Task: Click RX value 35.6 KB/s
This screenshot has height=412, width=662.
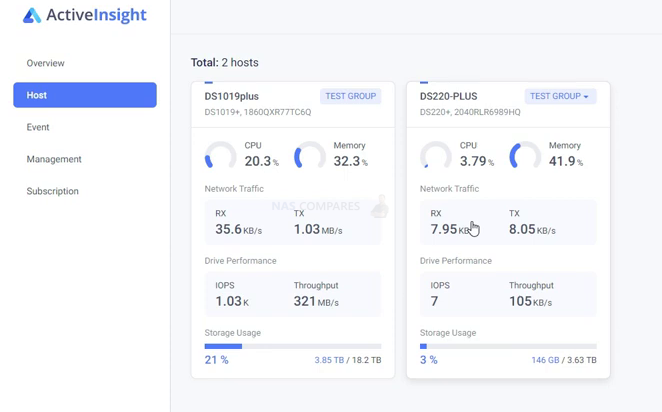Action: click(x=239, y=229)
